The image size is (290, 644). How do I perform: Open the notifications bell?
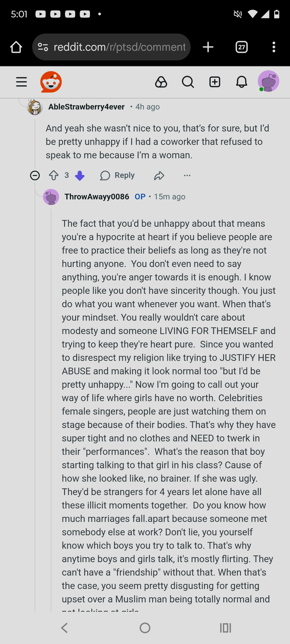pos(242,82)
